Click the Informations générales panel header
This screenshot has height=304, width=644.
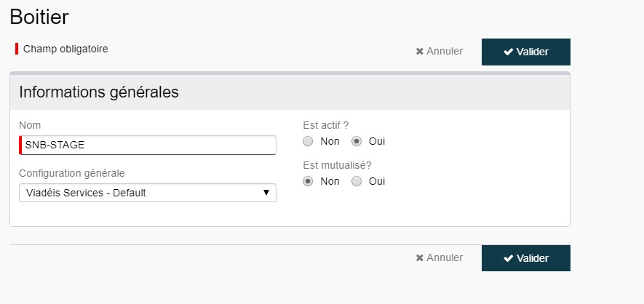pyautogui.click(x=290, y=92)
